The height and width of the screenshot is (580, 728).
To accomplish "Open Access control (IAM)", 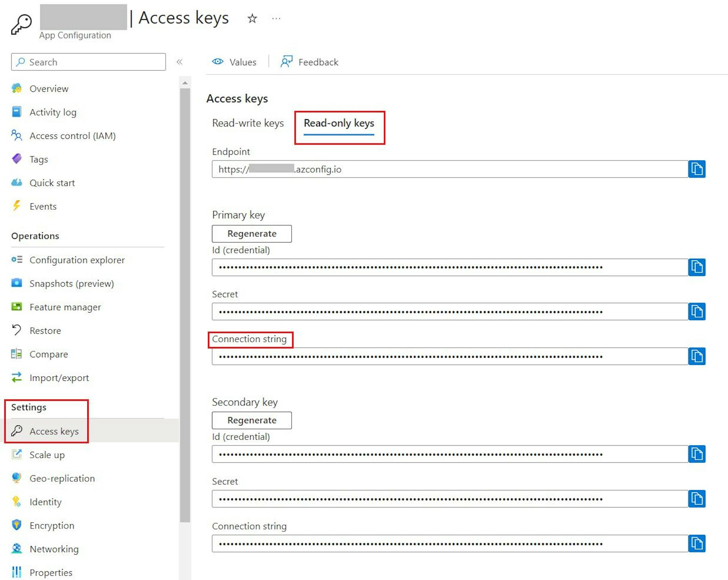I will (x=72, y=135).
